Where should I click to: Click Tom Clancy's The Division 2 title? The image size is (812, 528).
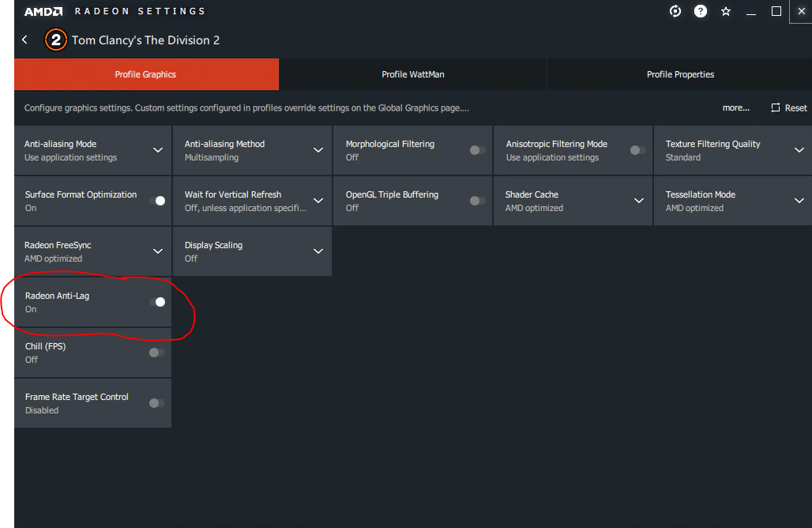pos(145,40)
